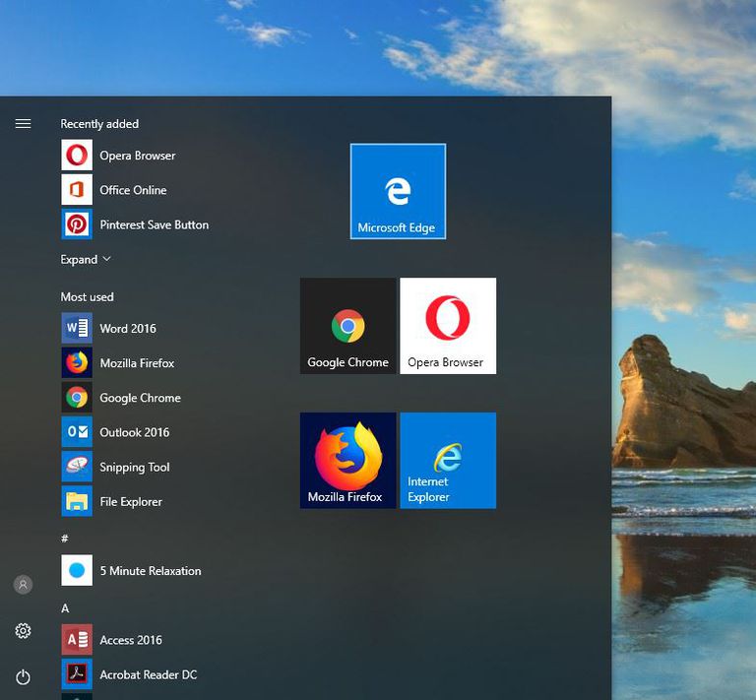Click the Pinterest Save Button label
The image size is (756, 700).
155,224
